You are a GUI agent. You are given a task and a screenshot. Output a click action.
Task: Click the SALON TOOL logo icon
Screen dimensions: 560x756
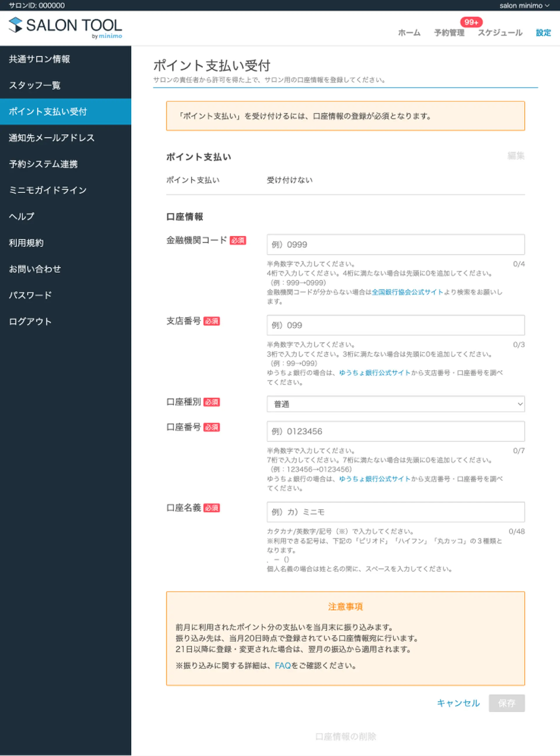[15, 25]
